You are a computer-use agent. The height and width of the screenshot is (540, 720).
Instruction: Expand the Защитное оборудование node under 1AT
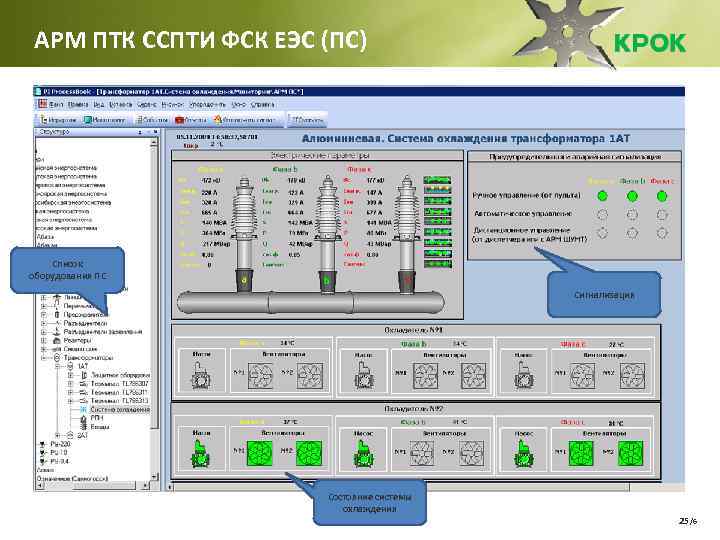coord(71,375)
